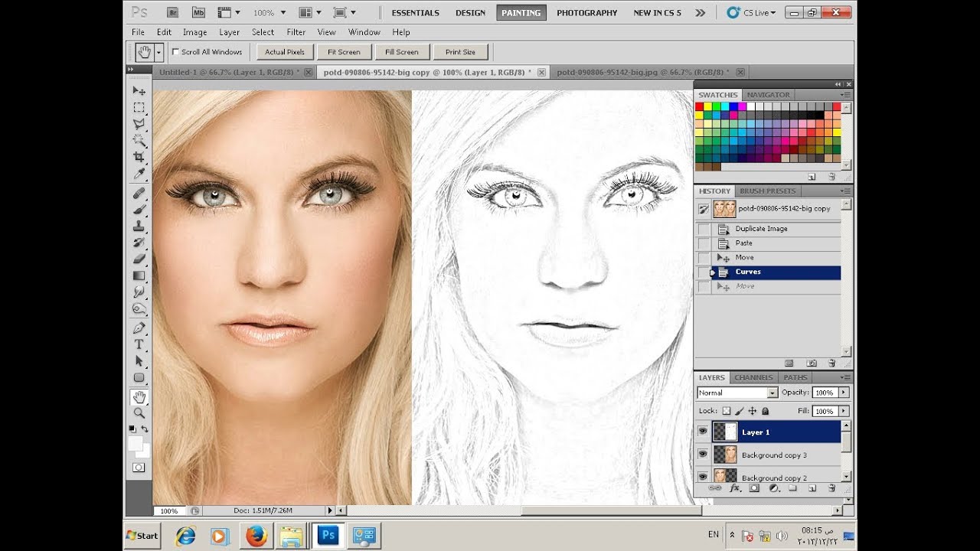Pick the red swatch in Swatches panel
980x551 pixels.
pyautogui.click(x=699, y=107)
